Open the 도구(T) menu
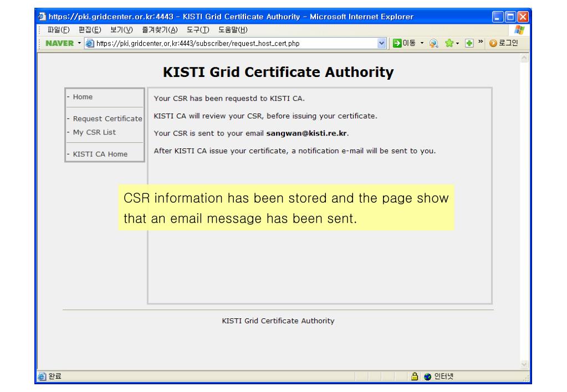Screen dimensions: 567x392 click(198, 30)
